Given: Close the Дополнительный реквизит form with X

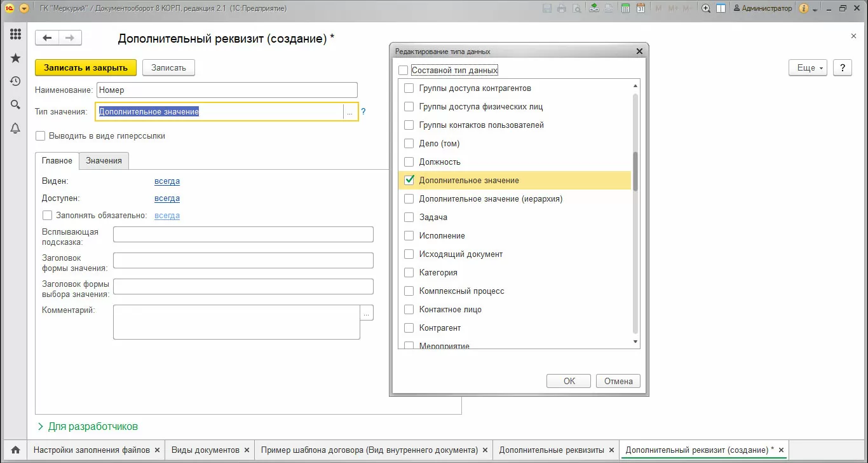Looking at the screenshot, I should pos(853,37).
